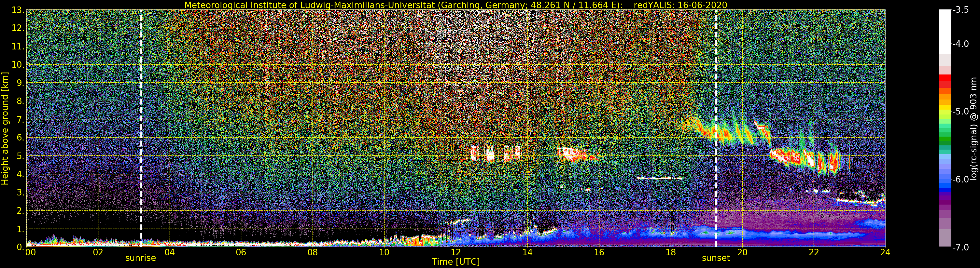Image resolution: width=980 pixels, height=268 pixels.
Task: Click height axis tick label "6."
Action: pyautogui.click(x=20, y=138)
